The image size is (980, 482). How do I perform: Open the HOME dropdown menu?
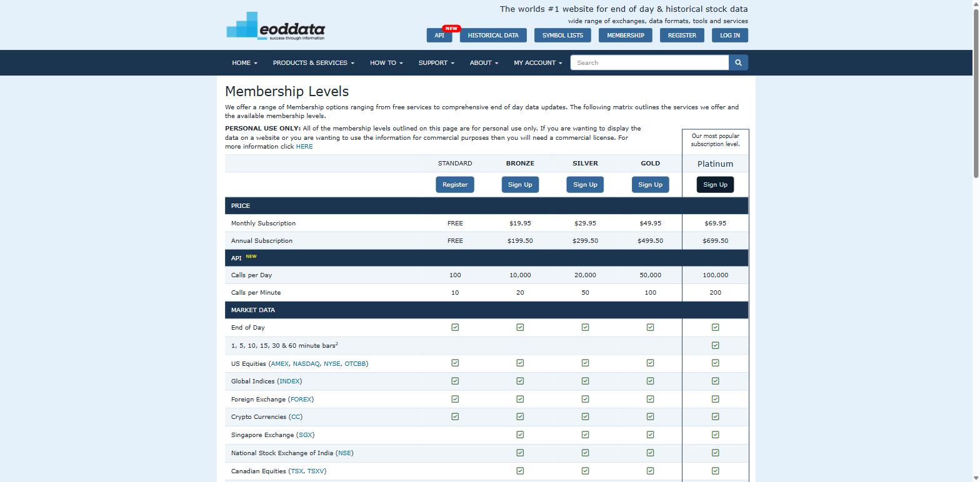(244, 62)
